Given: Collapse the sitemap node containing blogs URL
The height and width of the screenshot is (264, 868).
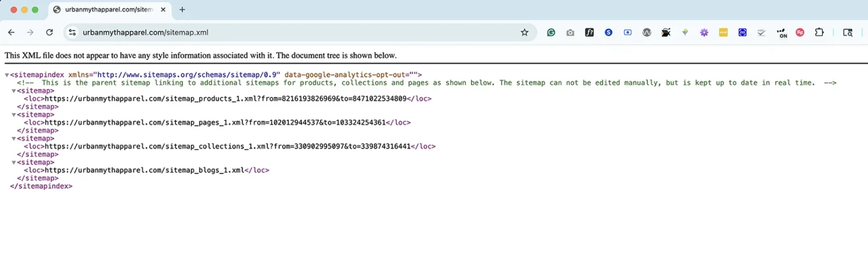Looking at the screenshot, I should point(14,162).
